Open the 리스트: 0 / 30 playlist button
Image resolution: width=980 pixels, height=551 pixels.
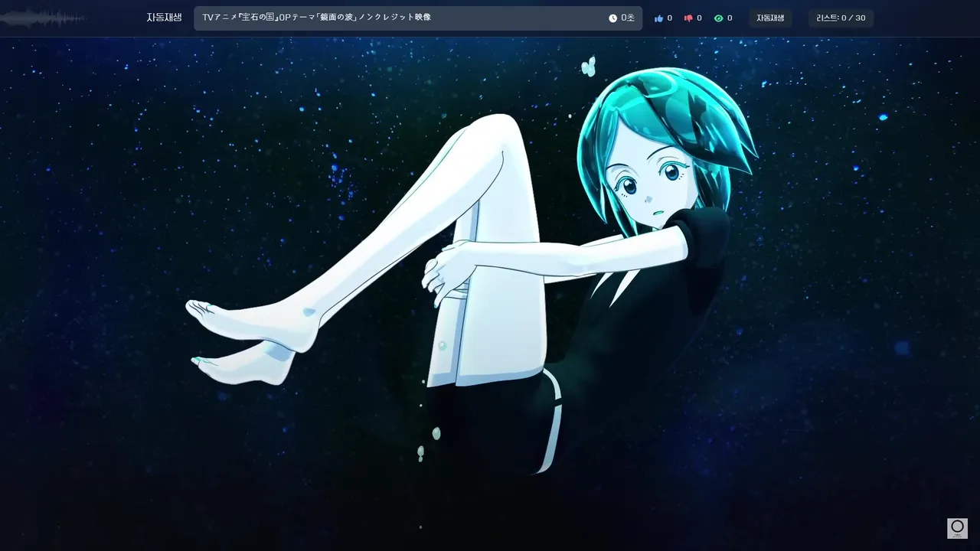pos(841,18)
